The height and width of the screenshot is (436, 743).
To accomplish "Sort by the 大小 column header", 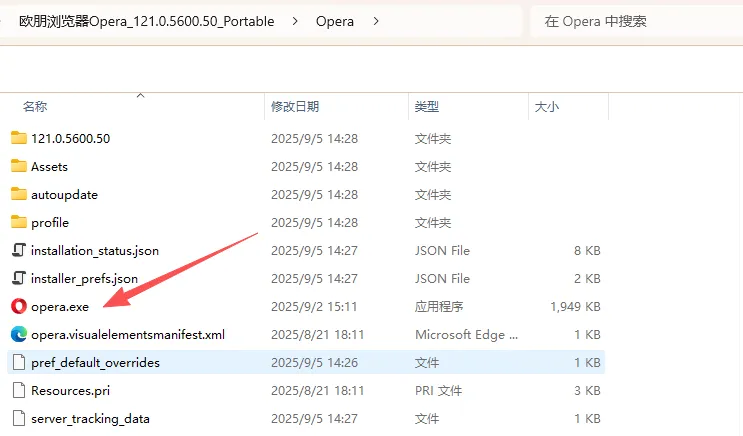I will (546, 107).
